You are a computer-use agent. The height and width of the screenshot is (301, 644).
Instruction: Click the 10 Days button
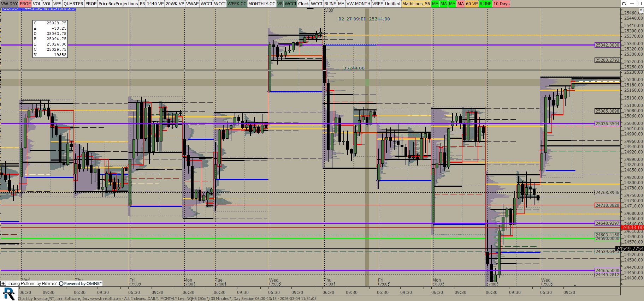[501, 4]
